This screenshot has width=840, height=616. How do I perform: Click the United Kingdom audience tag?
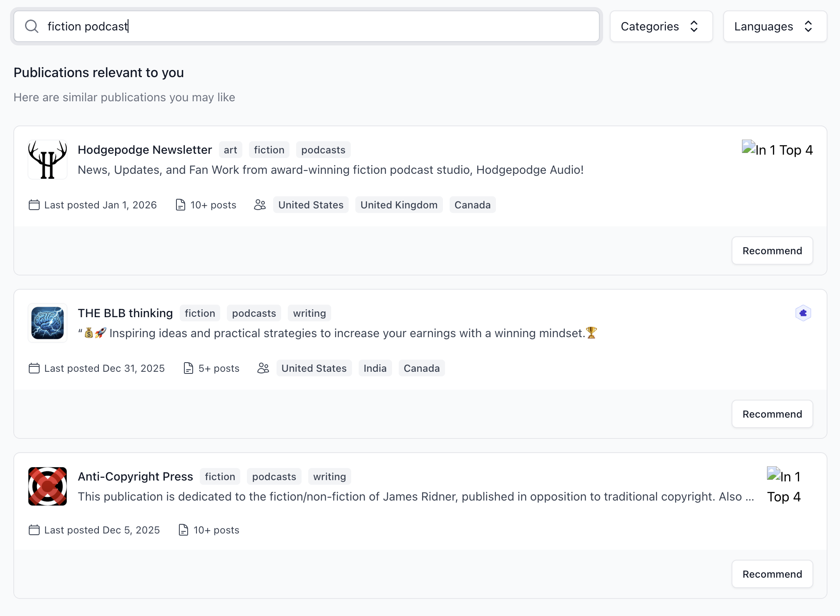399,205
